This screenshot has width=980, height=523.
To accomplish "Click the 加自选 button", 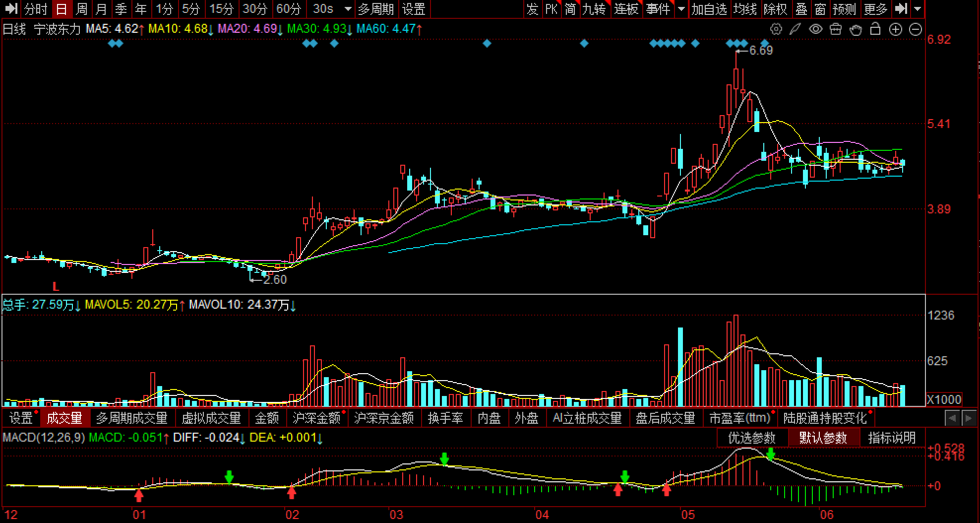I will coord(709,9).
